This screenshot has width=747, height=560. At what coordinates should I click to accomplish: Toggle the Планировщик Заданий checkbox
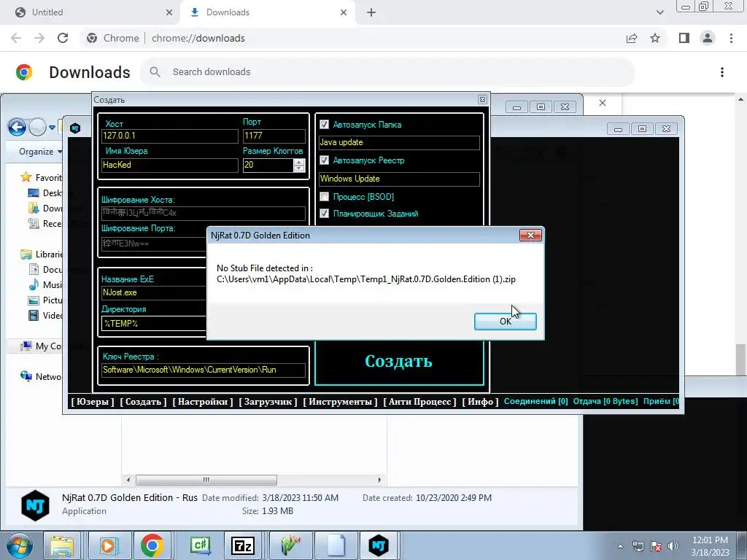(324, 214)
